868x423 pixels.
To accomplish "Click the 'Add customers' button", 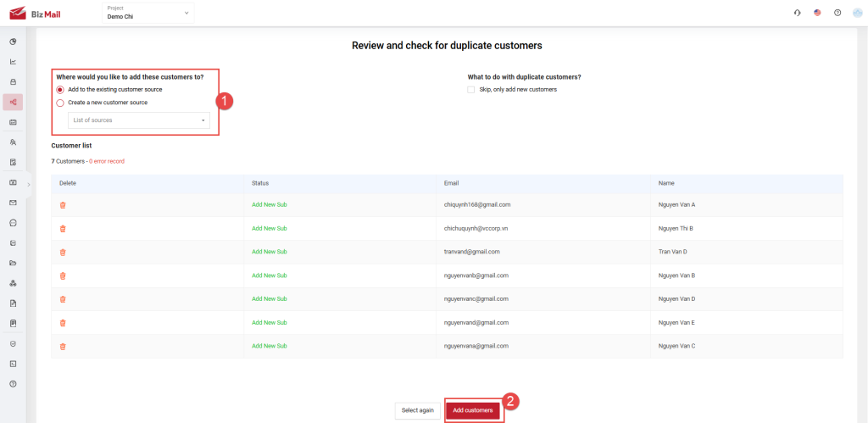I will 473,410.
